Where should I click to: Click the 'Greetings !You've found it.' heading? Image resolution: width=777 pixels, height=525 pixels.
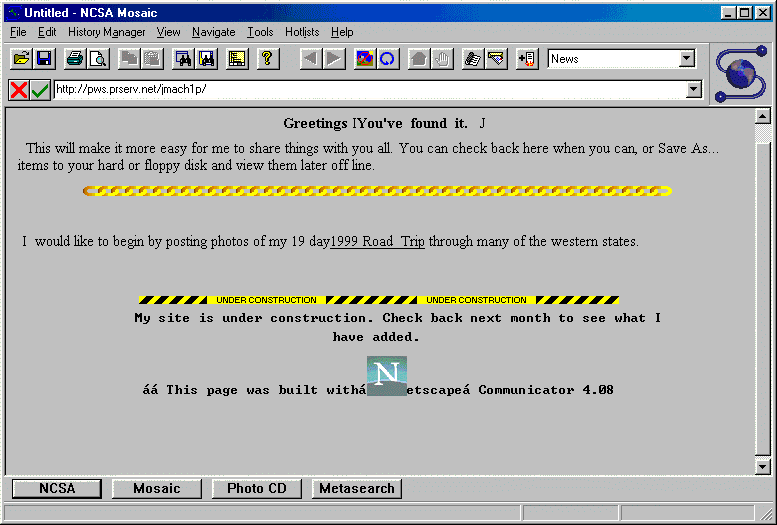(x=375, y=123)
